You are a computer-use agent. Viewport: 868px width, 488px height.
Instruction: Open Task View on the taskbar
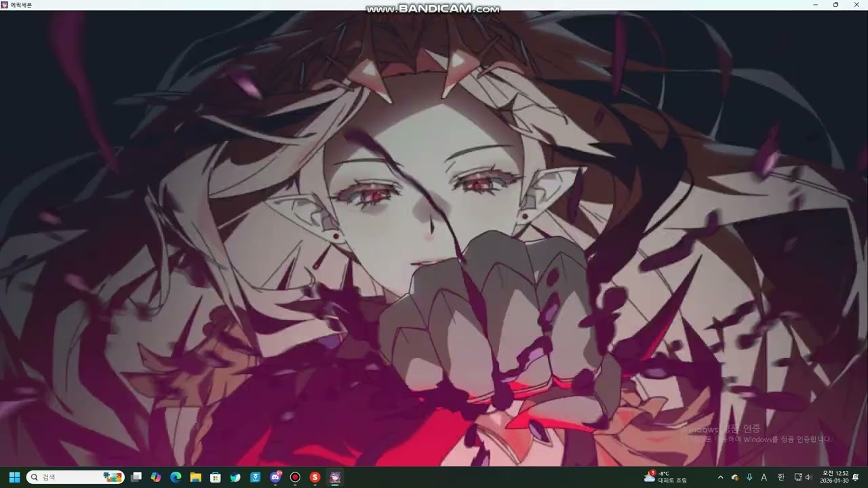point(136,477)
